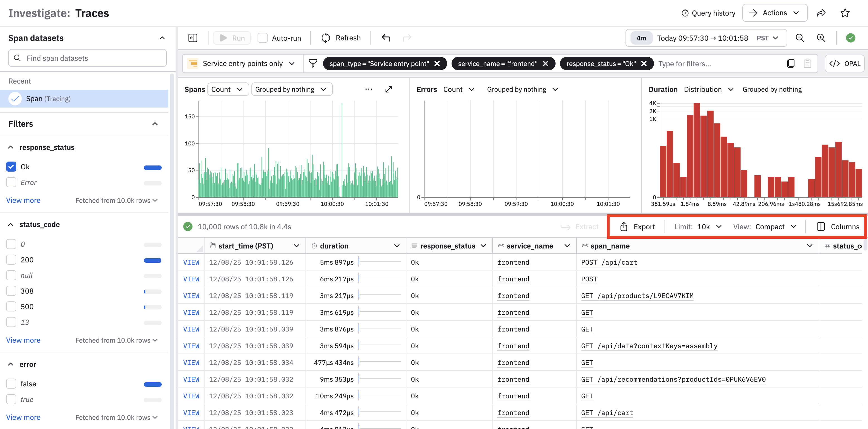Enable the Auto-run checkbox

click(262, 38)
